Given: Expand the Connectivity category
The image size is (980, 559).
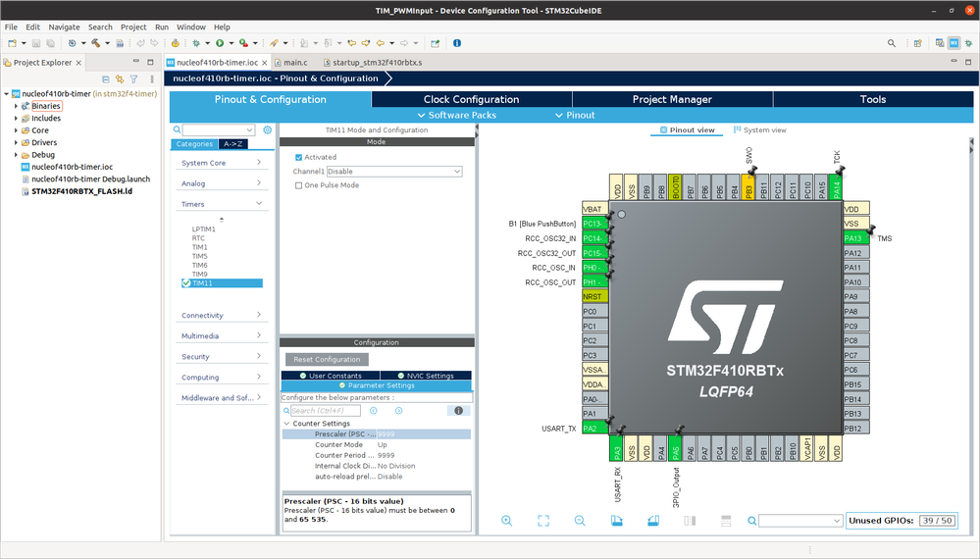Looking at the screenshot, I should (222, 315).
